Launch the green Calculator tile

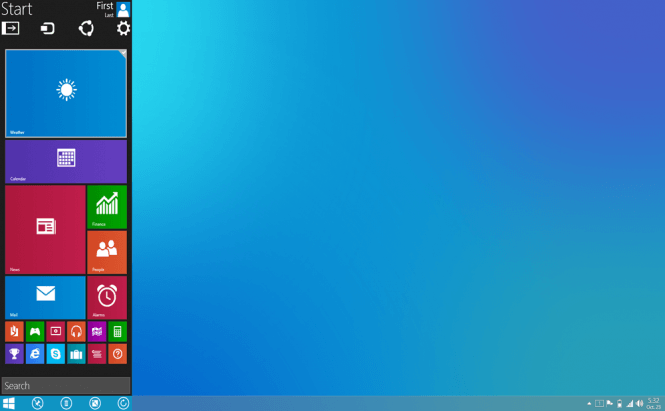point(117,332)
